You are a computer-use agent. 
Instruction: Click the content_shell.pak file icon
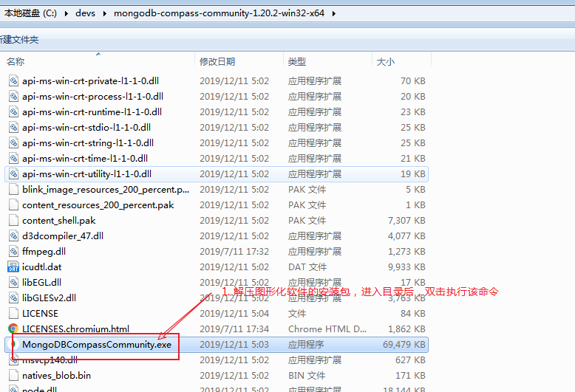click(x=13, y=221)
